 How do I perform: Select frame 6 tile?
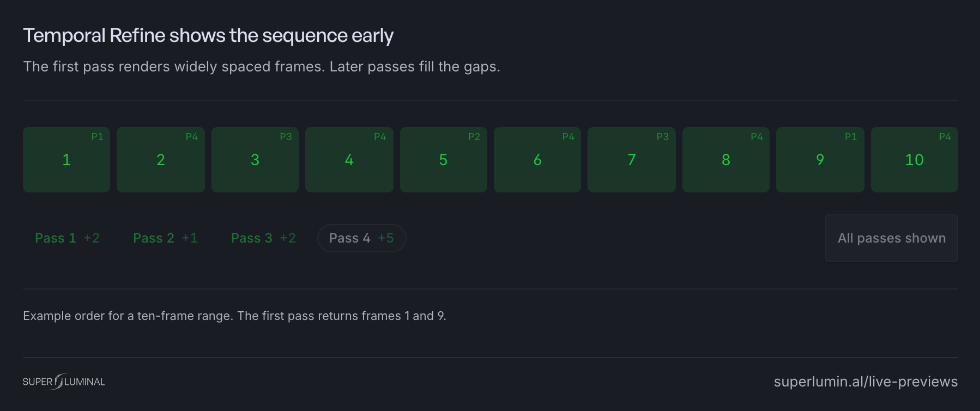tap(537, 160)
